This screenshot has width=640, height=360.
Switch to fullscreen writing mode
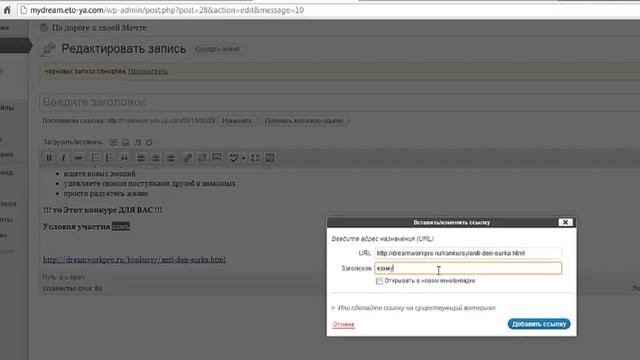click(x=255, y=158)
